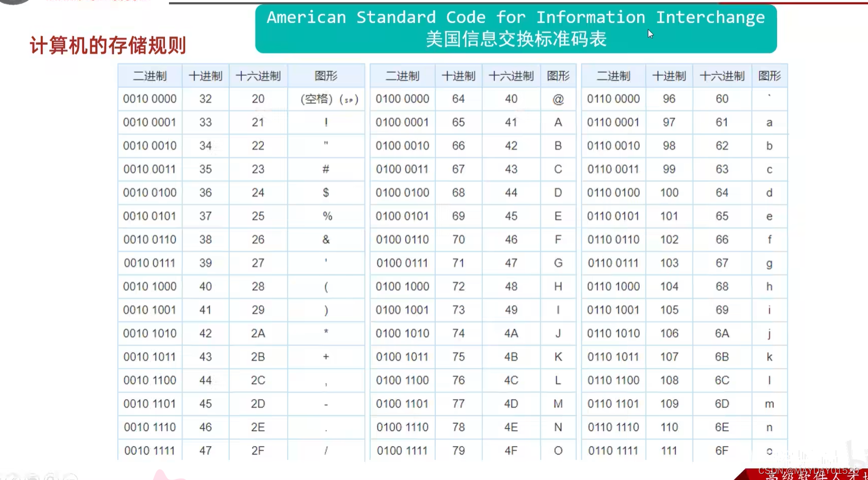Select hex value 2B
868x480 pixels.
coord(258,357)
